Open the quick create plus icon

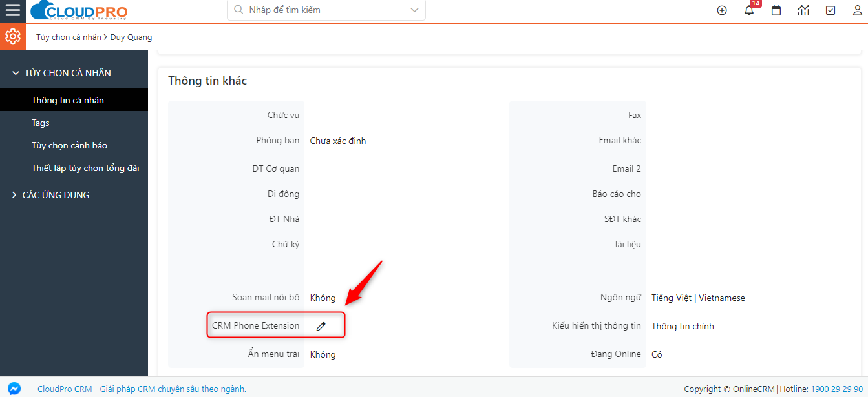click(722, 10)
